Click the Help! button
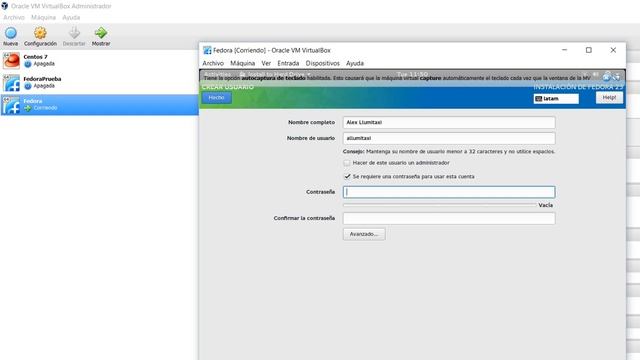 point(609,98)
